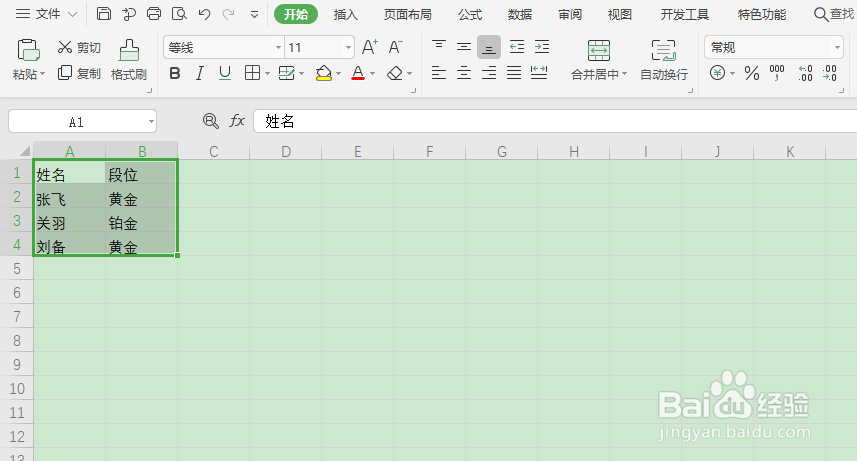Screen dimensions: 857x461
Task: Click the Copy button
Action: (79, 73)
